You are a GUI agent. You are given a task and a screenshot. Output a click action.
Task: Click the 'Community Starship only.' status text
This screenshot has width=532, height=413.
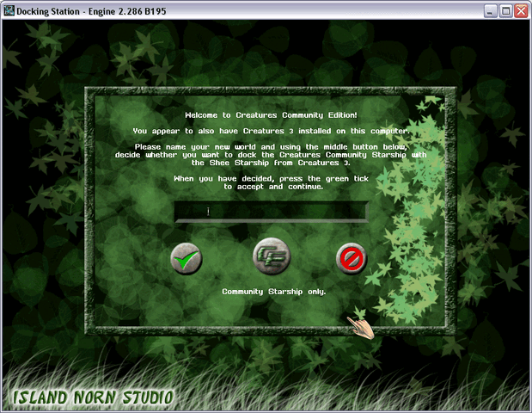274,292
